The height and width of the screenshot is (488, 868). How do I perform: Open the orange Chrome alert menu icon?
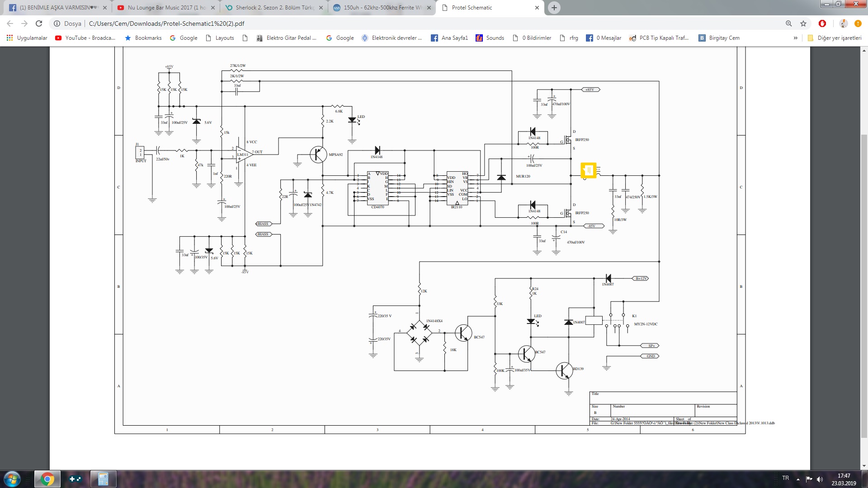pos(858,23)
